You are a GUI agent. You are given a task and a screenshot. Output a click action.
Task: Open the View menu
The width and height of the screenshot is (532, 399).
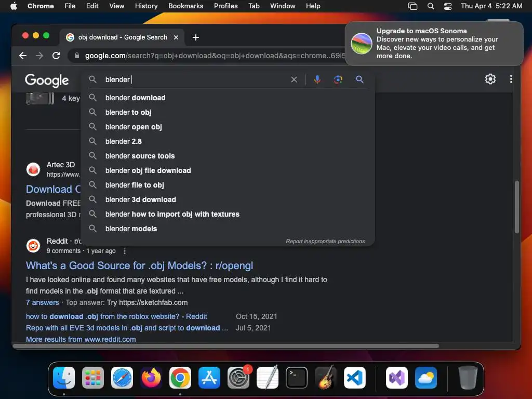tap(117, 6)
